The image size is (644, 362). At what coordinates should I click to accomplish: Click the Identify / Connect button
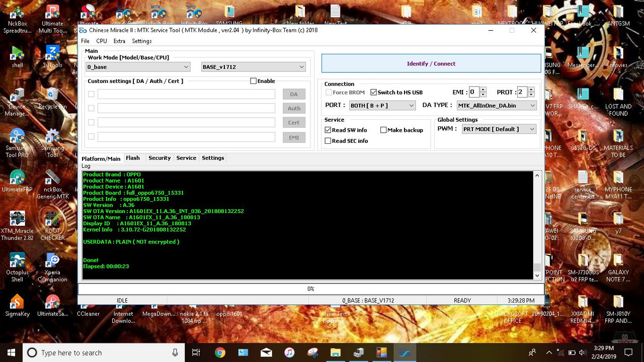[x=431, y=64]
